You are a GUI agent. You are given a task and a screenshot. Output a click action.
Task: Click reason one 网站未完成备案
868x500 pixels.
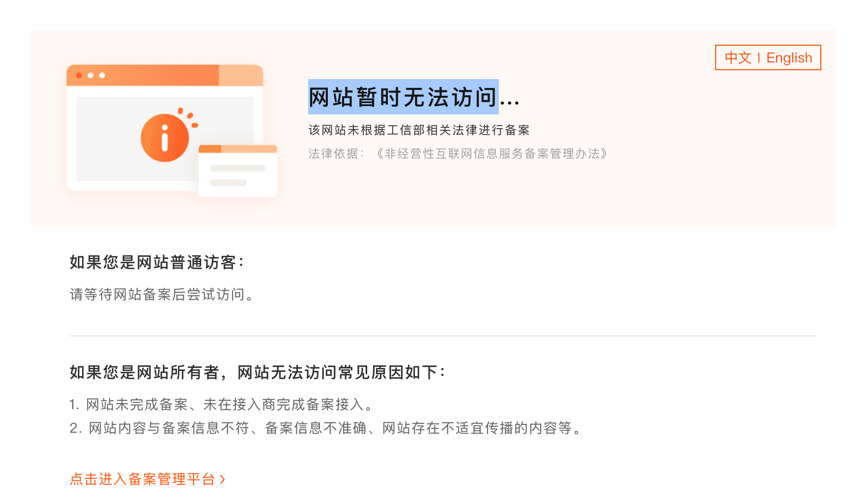pos(137,404)
